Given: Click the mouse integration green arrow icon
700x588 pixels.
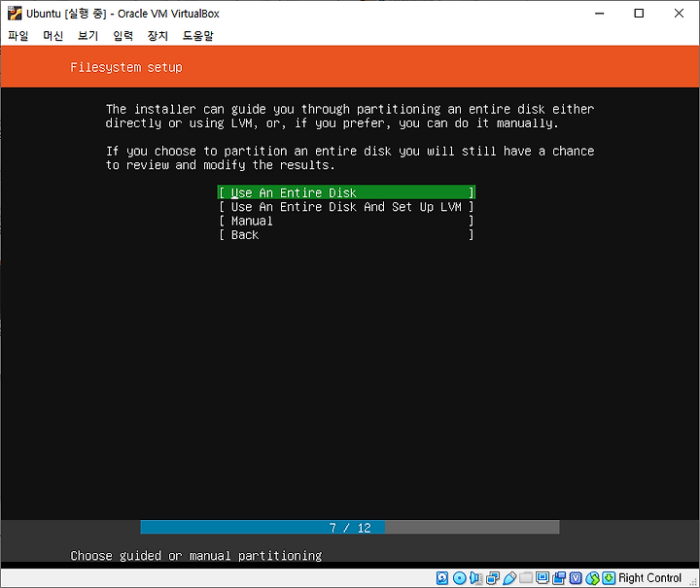Looking at the screenshot, I should coord(592,577).
